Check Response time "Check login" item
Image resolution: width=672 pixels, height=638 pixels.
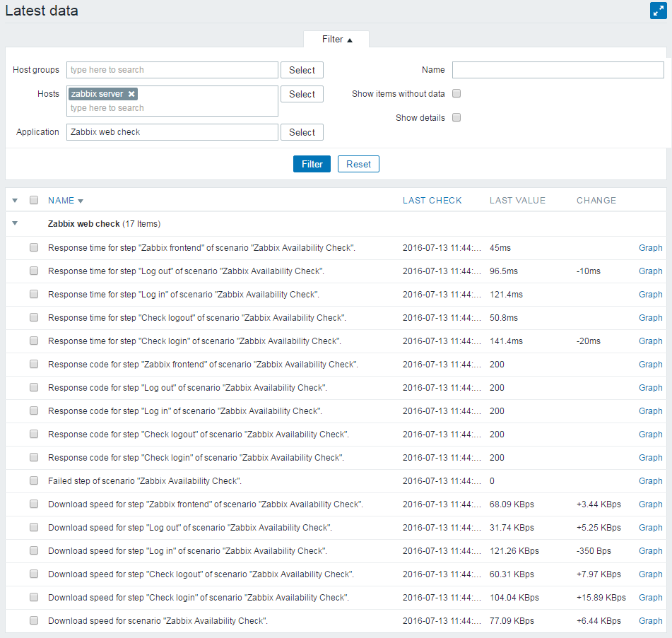(34, 341)
